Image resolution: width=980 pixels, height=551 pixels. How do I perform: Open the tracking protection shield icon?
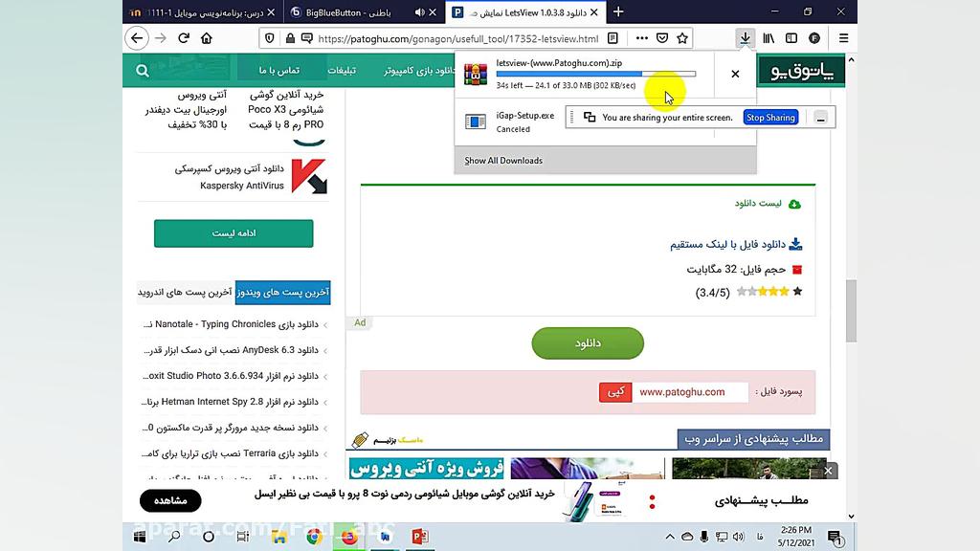pyautogui.click(x=269, y=38)
